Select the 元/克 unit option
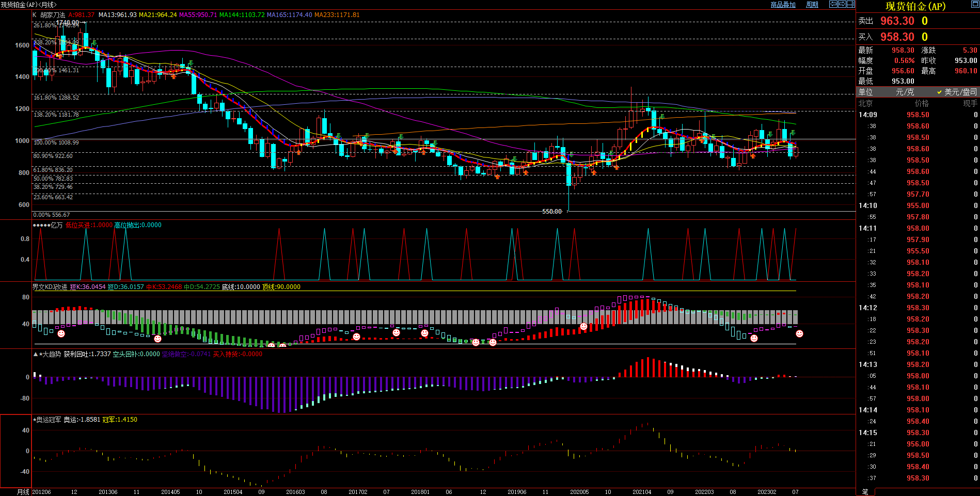This screenshot has width=980, height=496. coord(905,92)
